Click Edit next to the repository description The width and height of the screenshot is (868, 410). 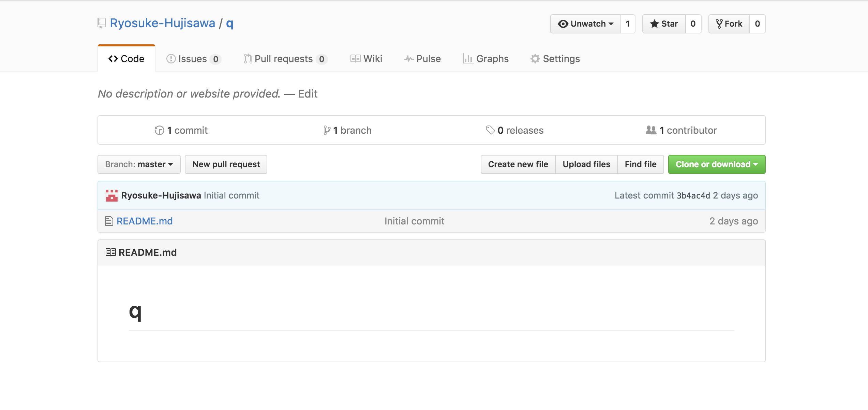pos(308,94)
